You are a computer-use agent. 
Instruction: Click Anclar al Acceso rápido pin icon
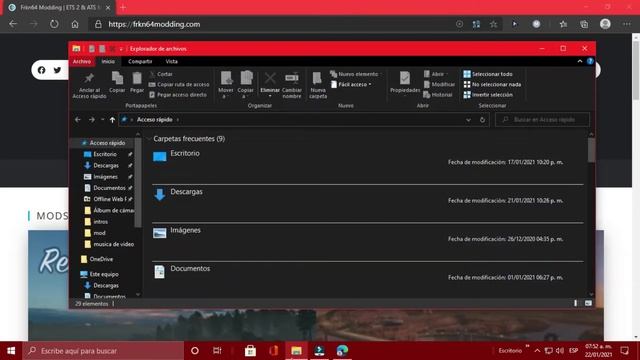(89, 78)
